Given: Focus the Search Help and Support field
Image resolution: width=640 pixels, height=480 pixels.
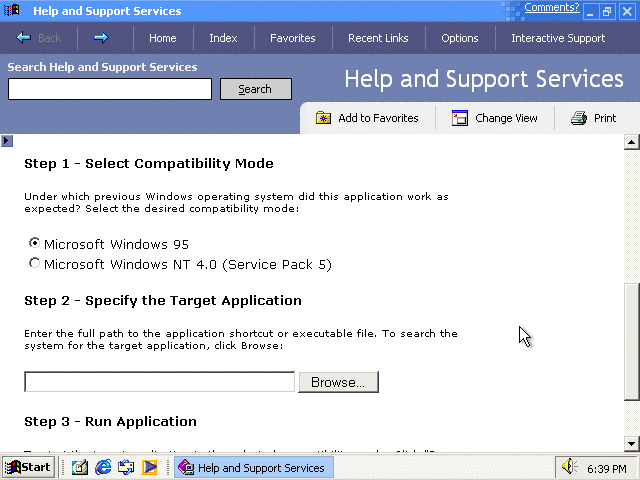Looking at the screenshot, I should point(110,89).
